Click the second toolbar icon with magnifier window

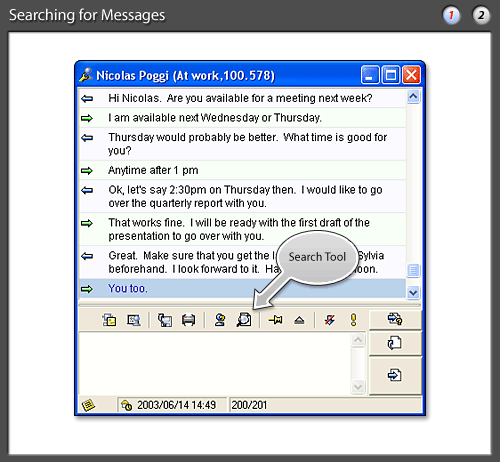point(134,320)
